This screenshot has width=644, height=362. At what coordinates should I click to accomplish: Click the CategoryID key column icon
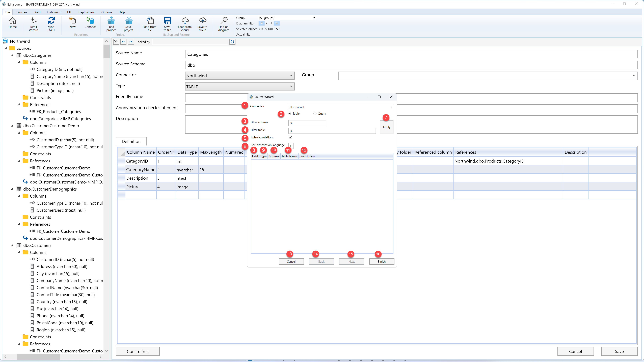[x=32, y=69]
